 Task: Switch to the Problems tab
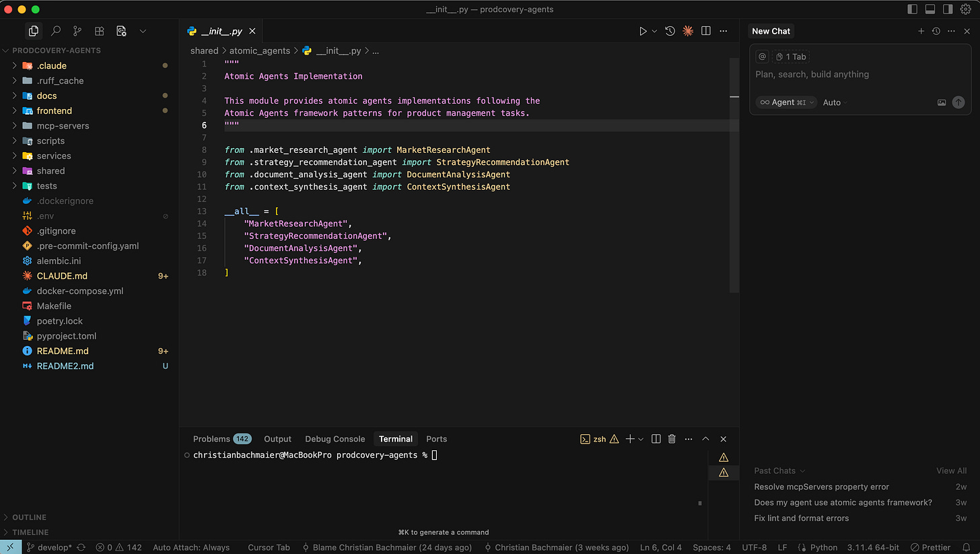(x=211, y=439)
